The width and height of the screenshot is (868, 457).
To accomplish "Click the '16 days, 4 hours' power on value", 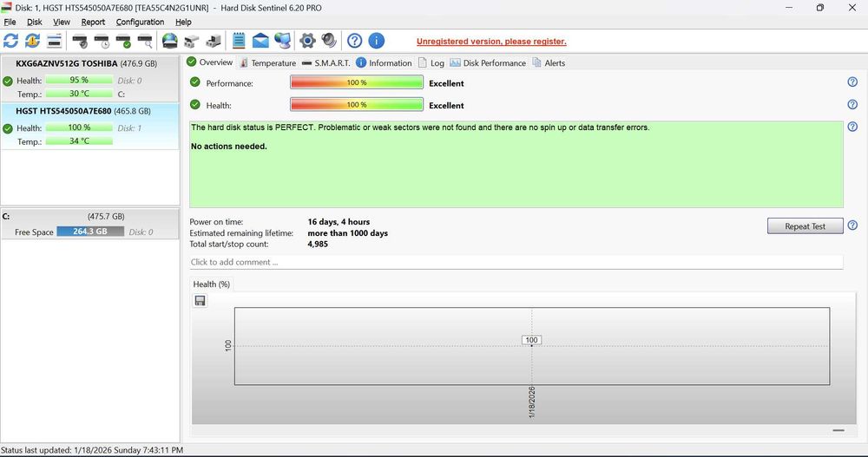I will tap(339, 222).
